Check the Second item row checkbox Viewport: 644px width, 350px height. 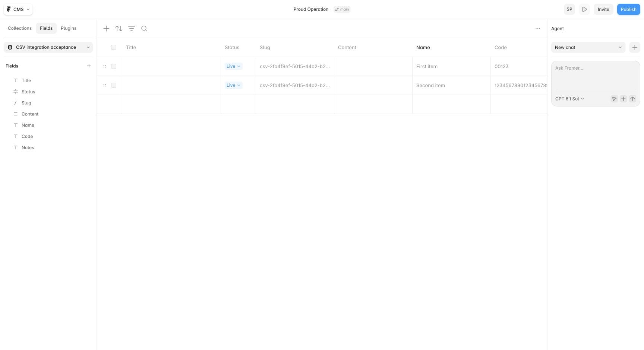click(x=114, y=85)
